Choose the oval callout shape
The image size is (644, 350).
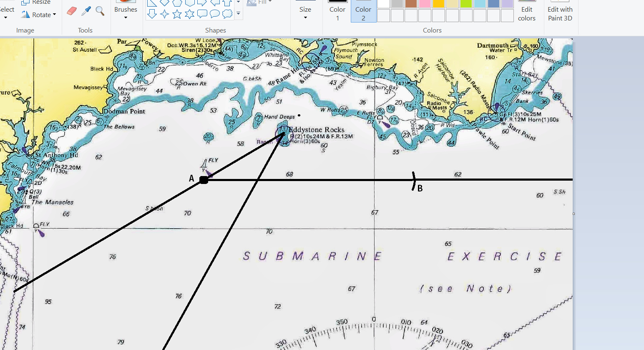pos(215,14)
